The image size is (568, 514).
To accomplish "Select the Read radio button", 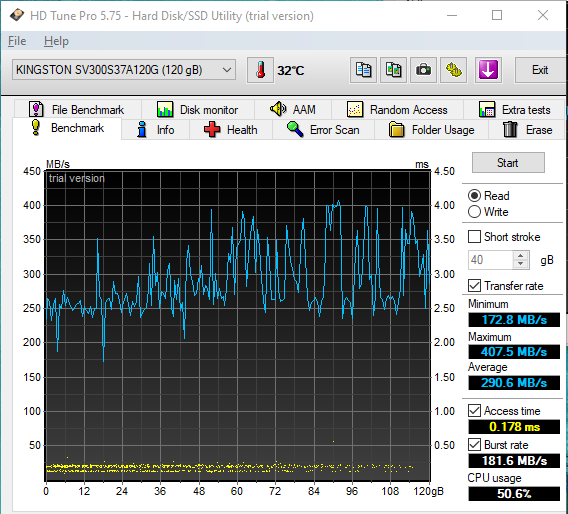I will (x=475, y=196).
